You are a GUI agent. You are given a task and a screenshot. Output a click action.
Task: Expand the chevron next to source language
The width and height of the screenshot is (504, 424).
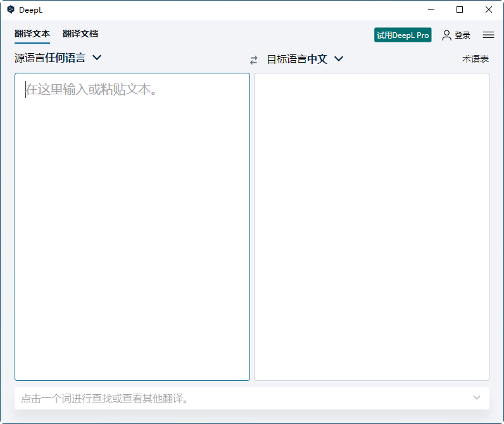tap(97, 58)
